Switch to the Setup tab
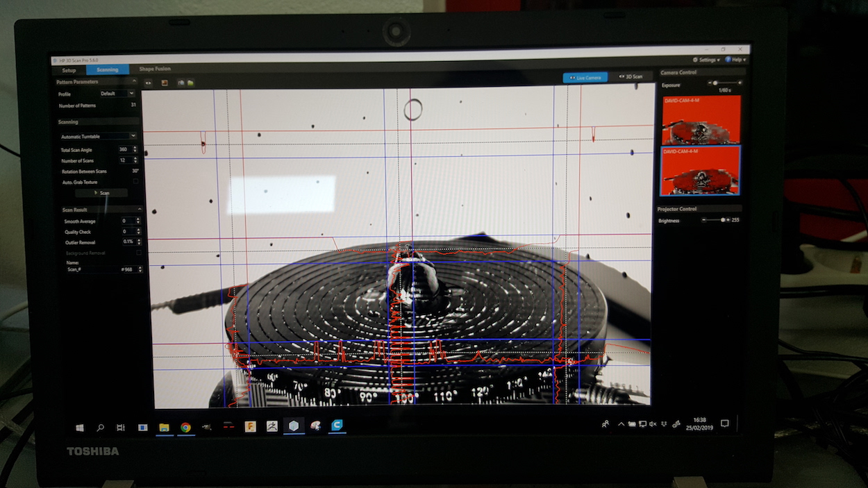 (x=69, y=69)
